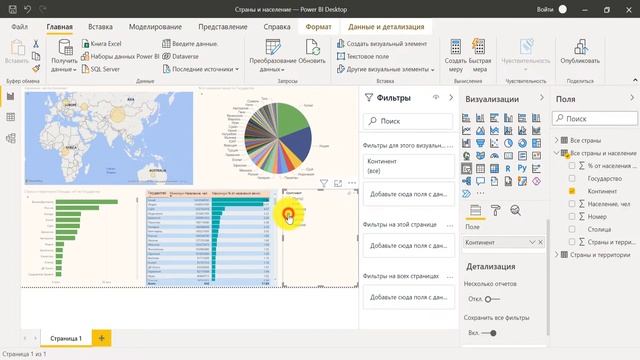The height and width of the screenshot is (360, 640).
Task: Collapse the Поля pane chevron
Action: click(x=632, y=97)
